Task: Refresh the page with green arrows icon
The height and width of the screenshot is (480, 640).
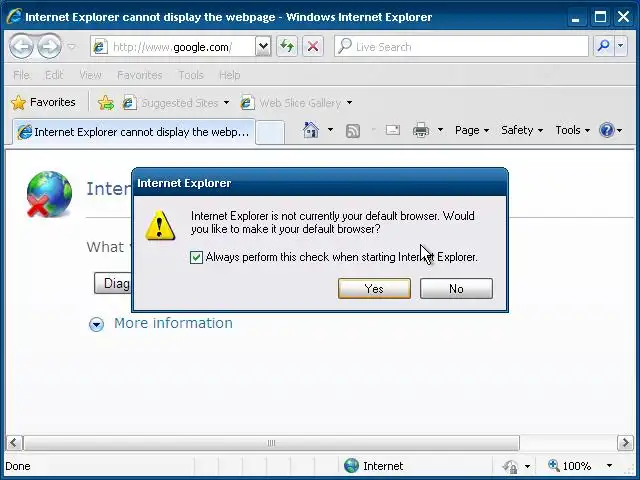Action: click(x=287, y=47)
